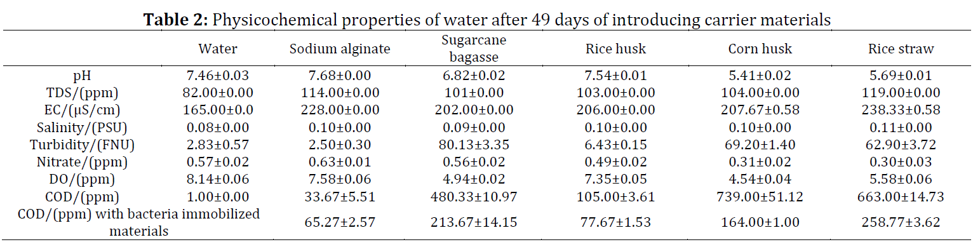Click the Sugarcane bagasse column header

coord(471,49)
